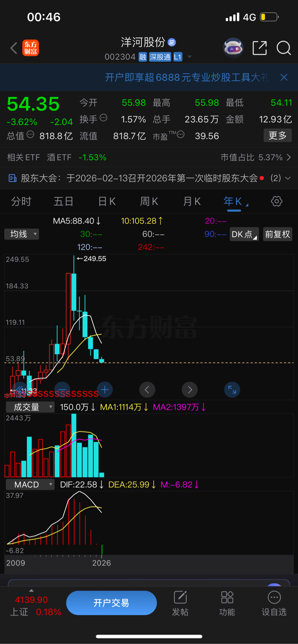Toggle the 前复权 adjustment button
The width and height of the screenshot is (298, 644).
point(277,234)
